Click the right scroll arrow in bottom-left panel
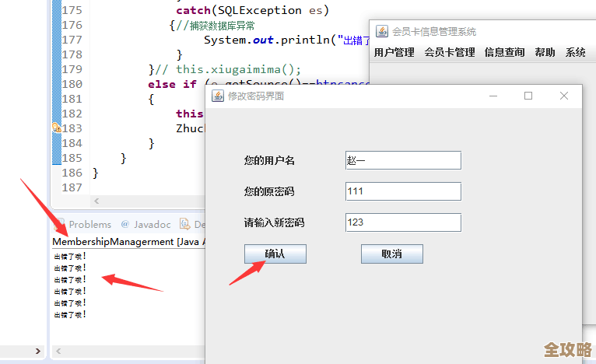 click(x=38, y=352)
